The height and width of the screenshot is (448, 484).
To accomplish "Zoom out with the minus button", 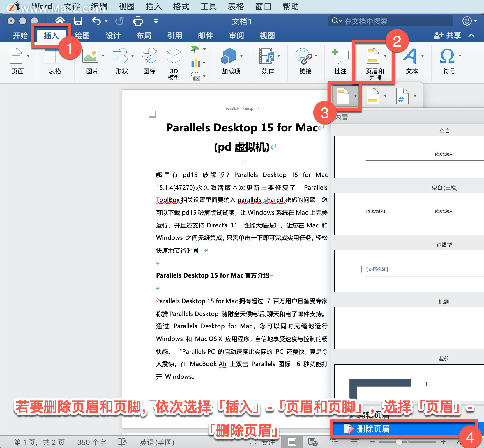I will pos(372,442).
